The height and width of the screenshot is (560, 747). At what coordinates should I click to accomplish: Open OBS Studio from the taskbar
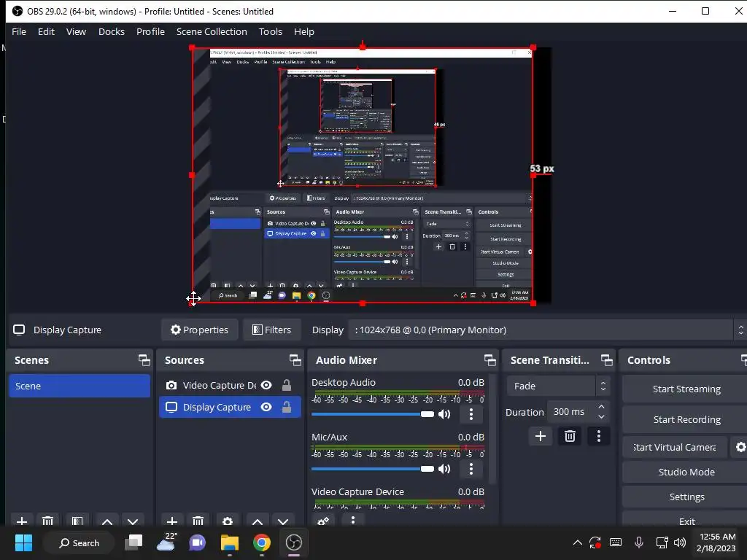[294, 542]
